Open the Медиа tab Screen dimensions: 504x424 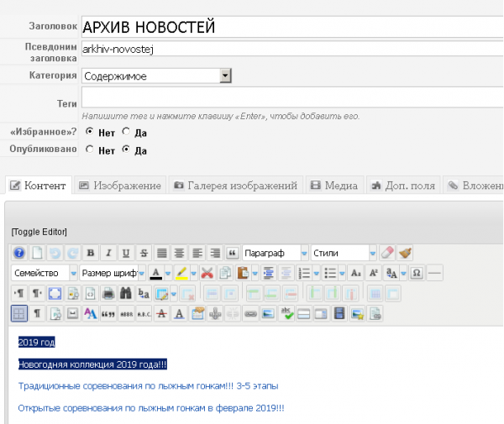click(334, 186)
